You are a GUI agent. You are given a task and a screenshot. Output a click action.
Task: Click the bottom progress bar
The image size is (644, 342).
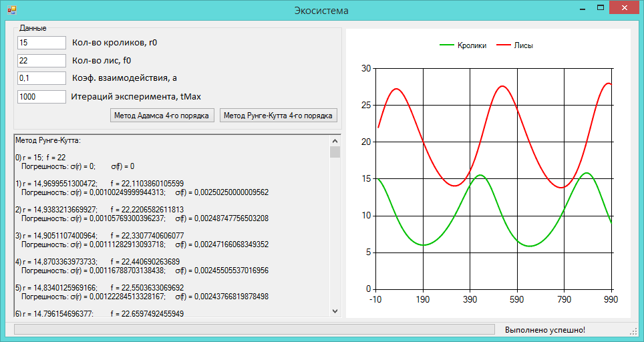pos(255,329)
